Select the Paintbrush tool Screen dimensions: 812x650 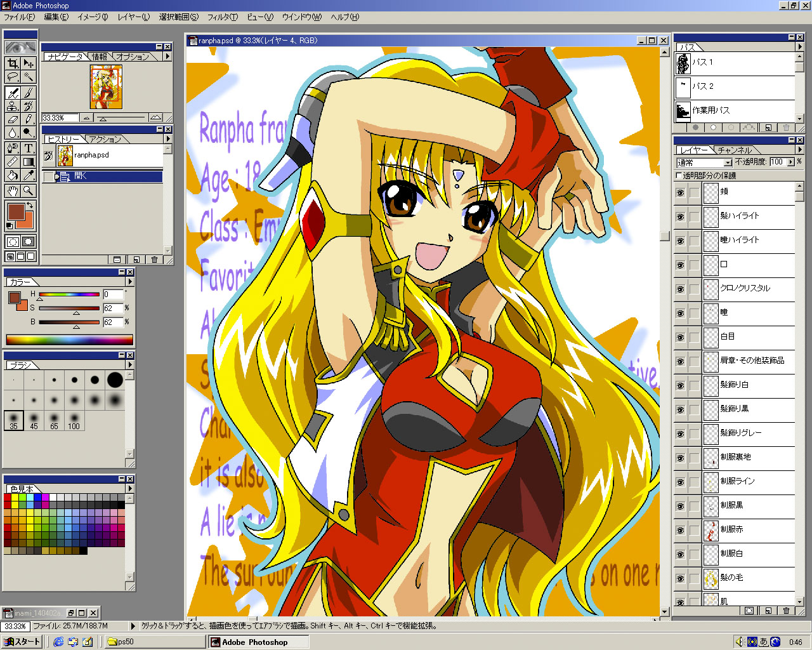pos(29,92)
